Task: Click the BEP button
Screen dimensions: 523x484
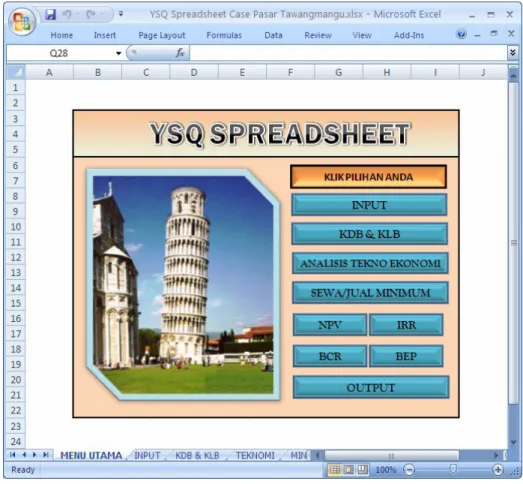Action: pyautogui.click(x=406, y=356)
